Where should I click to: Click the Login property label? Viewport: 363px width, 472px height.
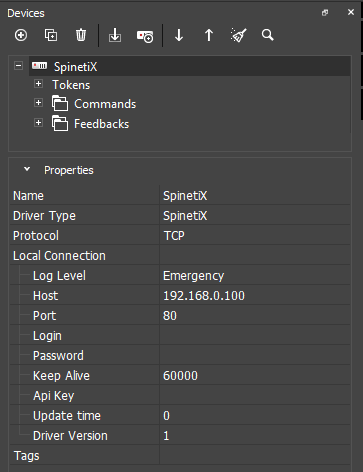tap(47, 336)
